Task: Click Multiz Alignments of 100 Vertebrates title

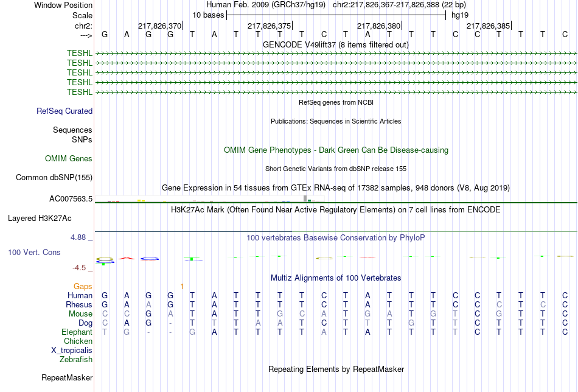Action: (x=336, y=278)
